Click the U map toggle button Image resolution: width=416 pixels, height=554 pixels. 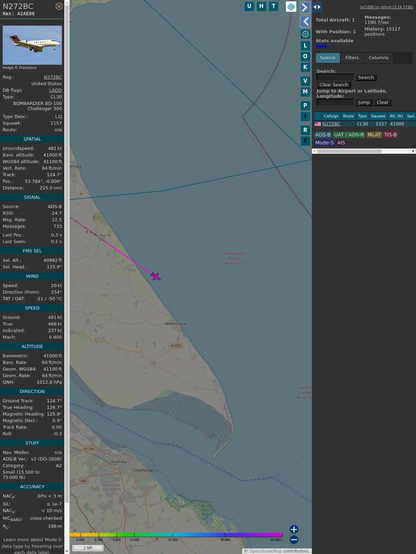[x=249, y=6]
